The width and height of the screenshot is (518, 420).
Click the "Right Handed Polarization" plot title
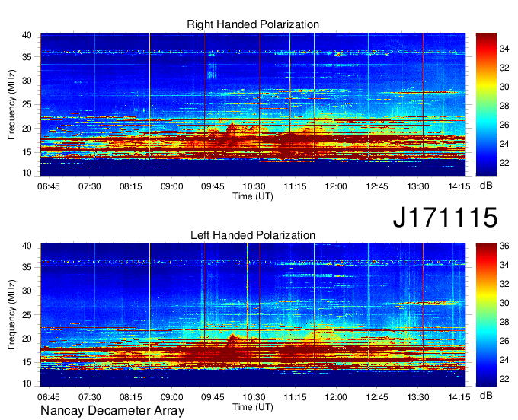pos(253,24)
